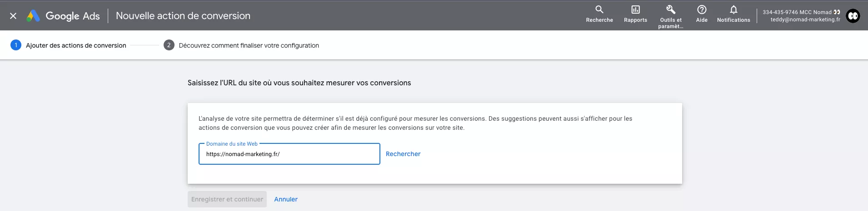868x211 pixels.
Task: Click the MCC Nomad account ID text
Action: 798,12
